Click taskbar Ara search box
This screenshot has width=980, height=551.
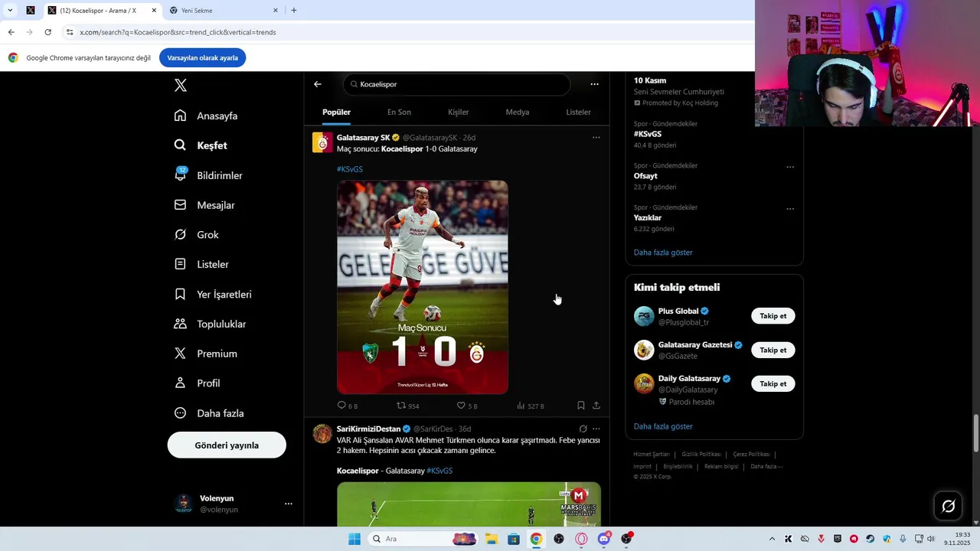coord(423,539)
